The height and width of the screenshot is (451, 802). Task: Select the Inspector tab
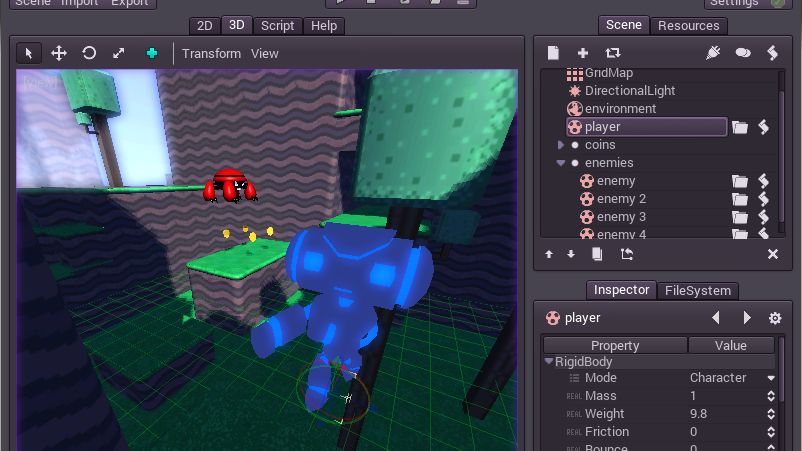621,290
